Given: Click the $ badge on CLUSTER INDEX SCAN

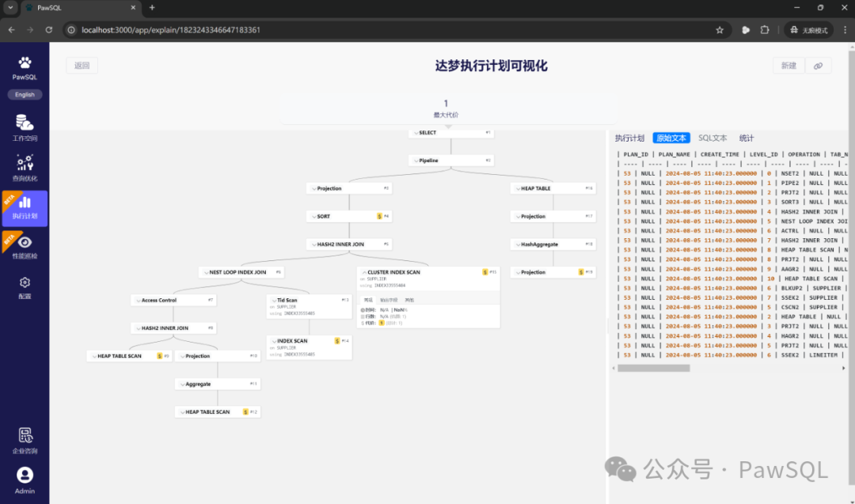Looking at the screenshot, I should pos(484,272).
